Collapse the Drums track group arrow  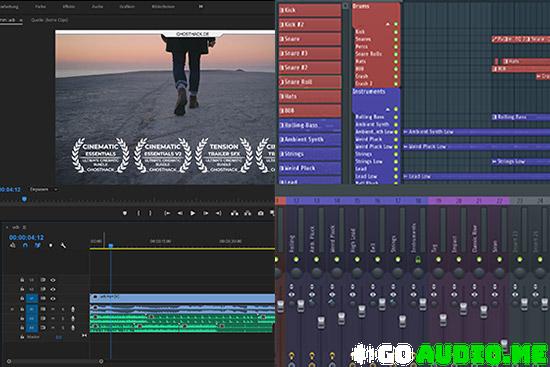click(x=388, y=24)
